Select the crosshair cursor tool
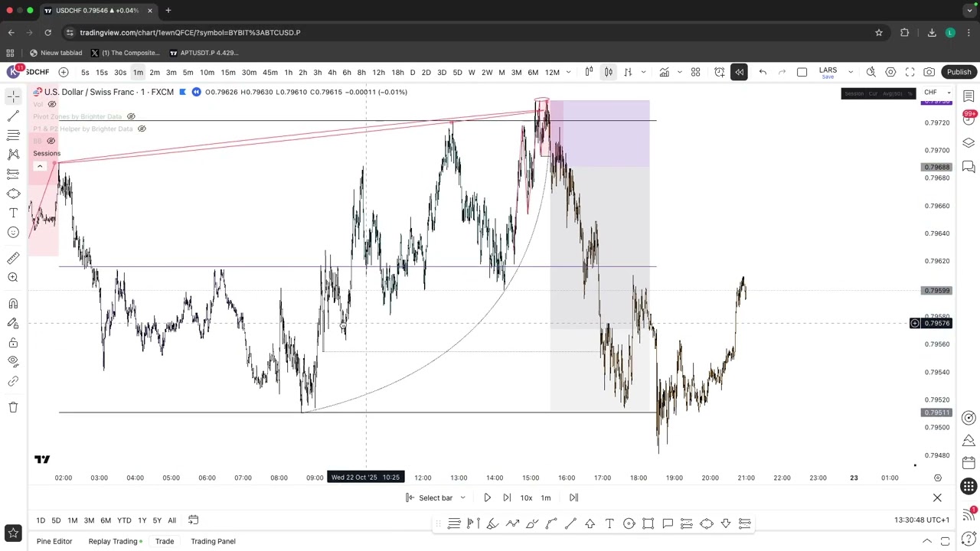 click(13, 96)
